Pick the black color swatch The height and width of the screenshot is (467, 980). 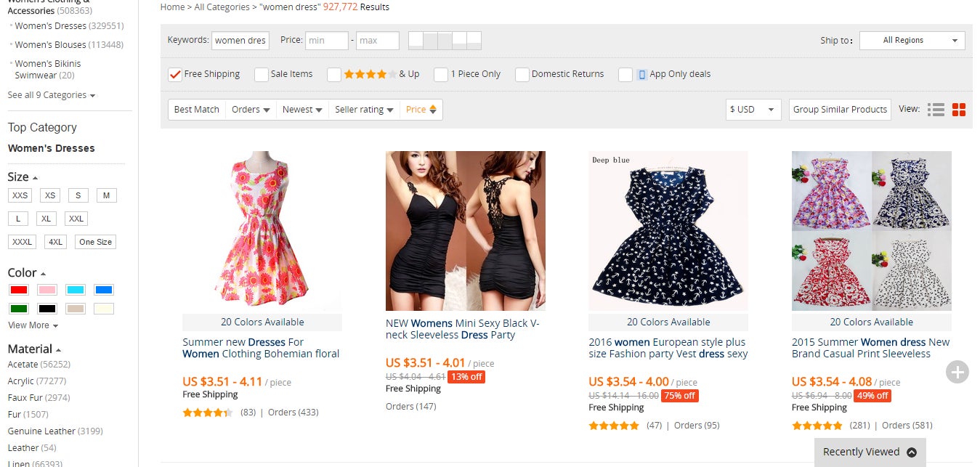coord(47,309)
